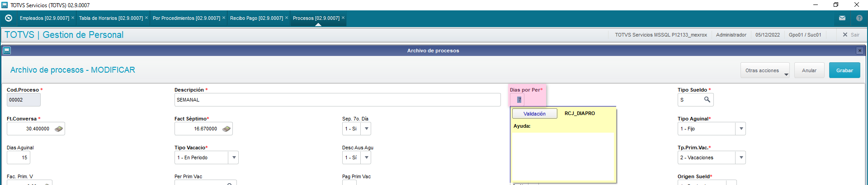The image size is (868, 185).
Task: Click the RCJ_DIAPRO field name in tooltip
Action: (580, 113)
